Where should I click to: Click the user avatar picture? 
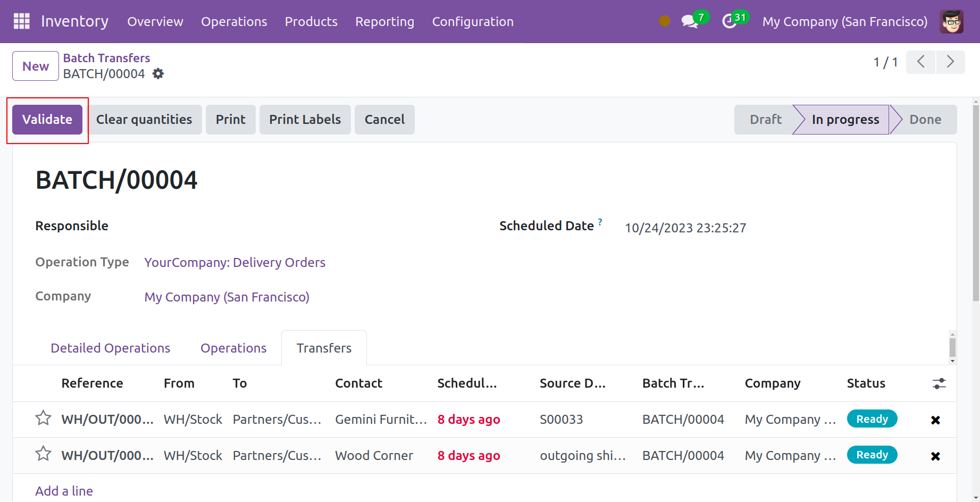tap(951, 22)
